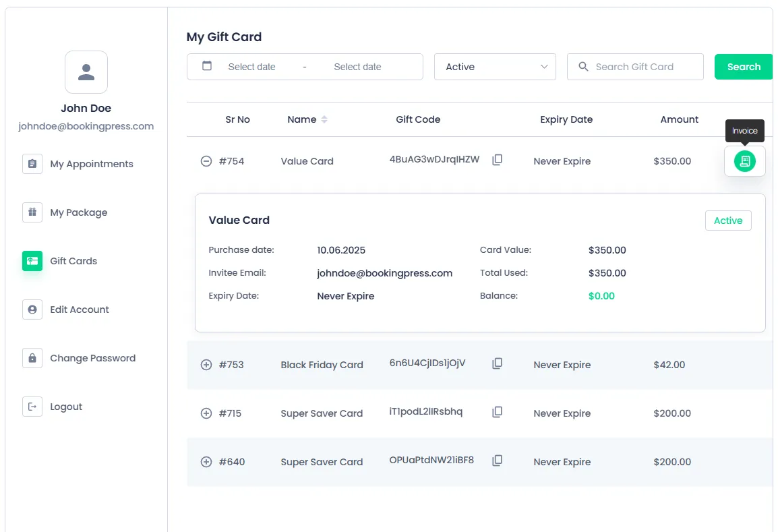The width and height of the screenshot is (778, 532).
Task: Collapse the #754 Value Card row
Action: [x=206, y=161]
